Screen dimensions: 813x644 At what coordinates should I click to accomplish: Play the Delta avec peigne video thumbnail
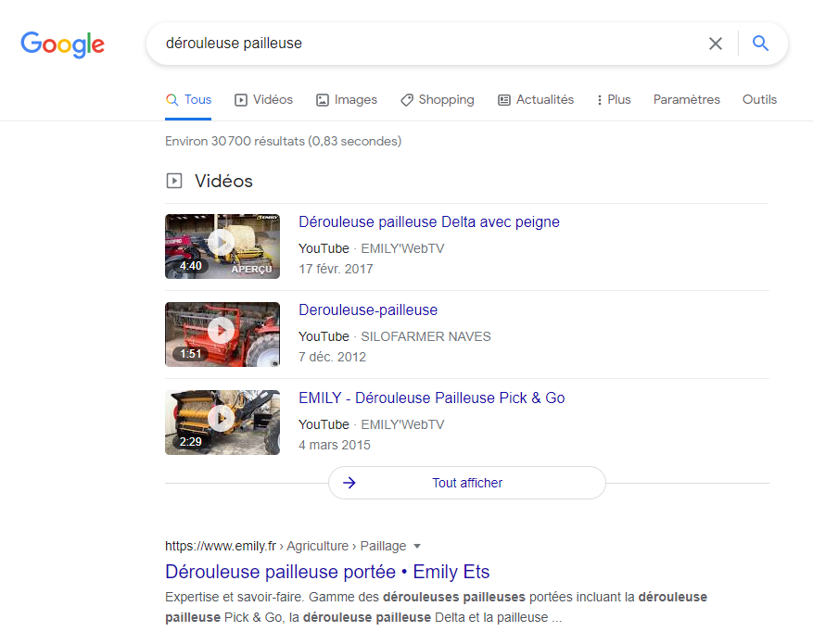[222, 246]
